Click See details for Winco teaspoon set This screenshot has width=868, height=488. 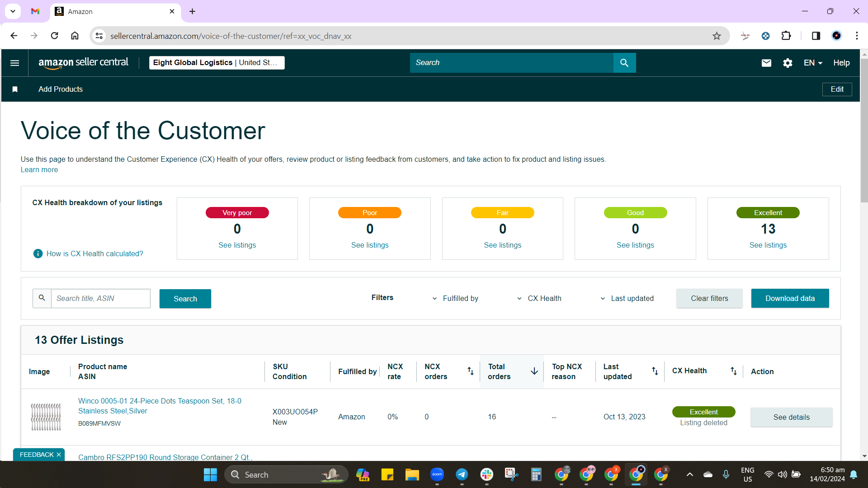[791, 417]
